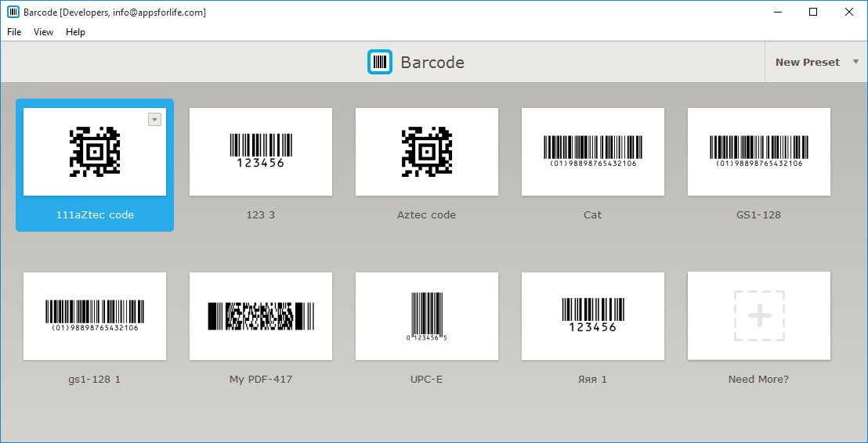Screen dimensions: 868x443
Task: Click the My PDF-417 label text
Action: coord(261,380)
